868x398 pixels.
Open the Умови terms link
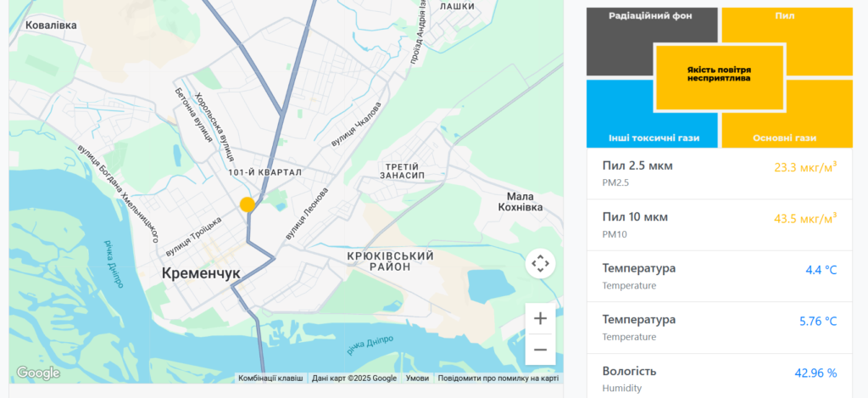point(417,378)
